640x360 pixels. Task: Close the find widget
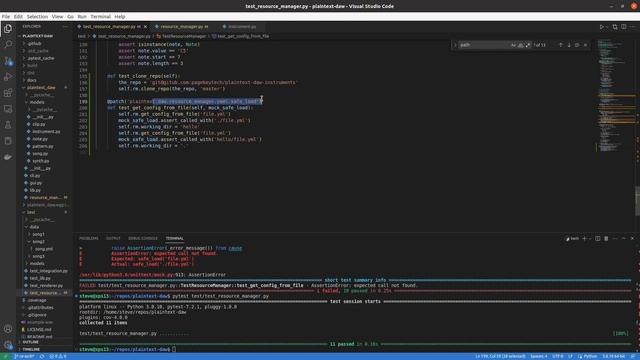(585, 45)
